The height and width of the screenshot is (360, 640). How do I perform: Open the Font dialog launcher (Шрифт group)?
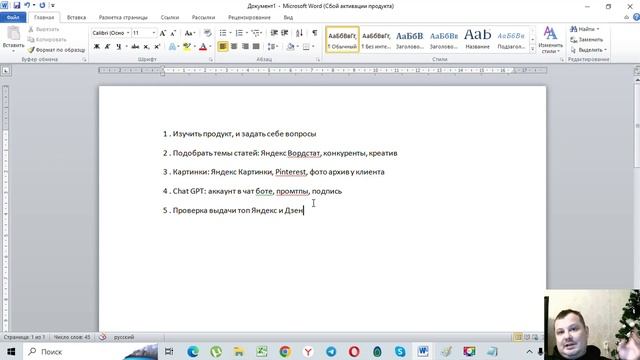click(211, 60)
